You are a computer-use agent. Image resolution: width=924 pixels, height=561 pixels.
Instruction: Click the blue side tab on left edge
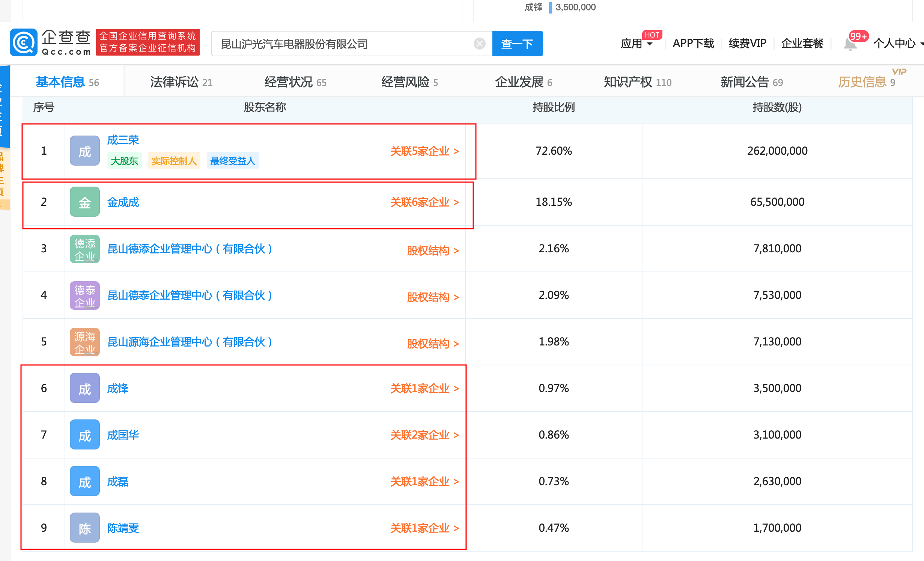point(5,107)
